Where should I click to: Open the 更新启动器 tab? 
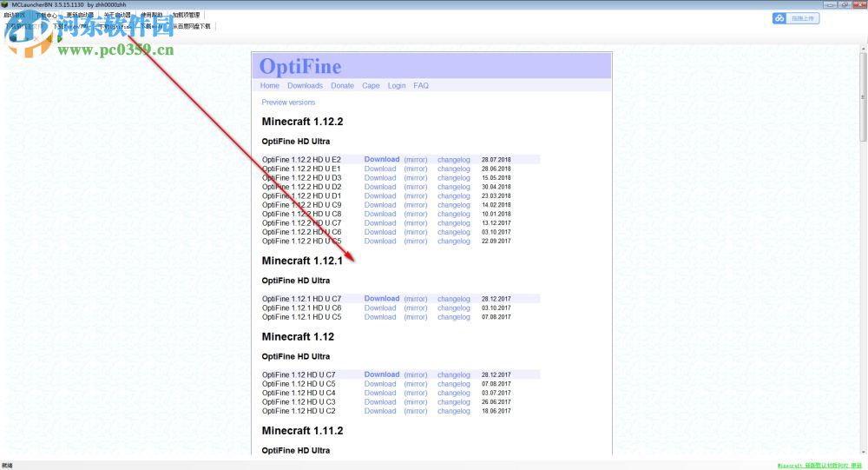click(x=80, y=15)
